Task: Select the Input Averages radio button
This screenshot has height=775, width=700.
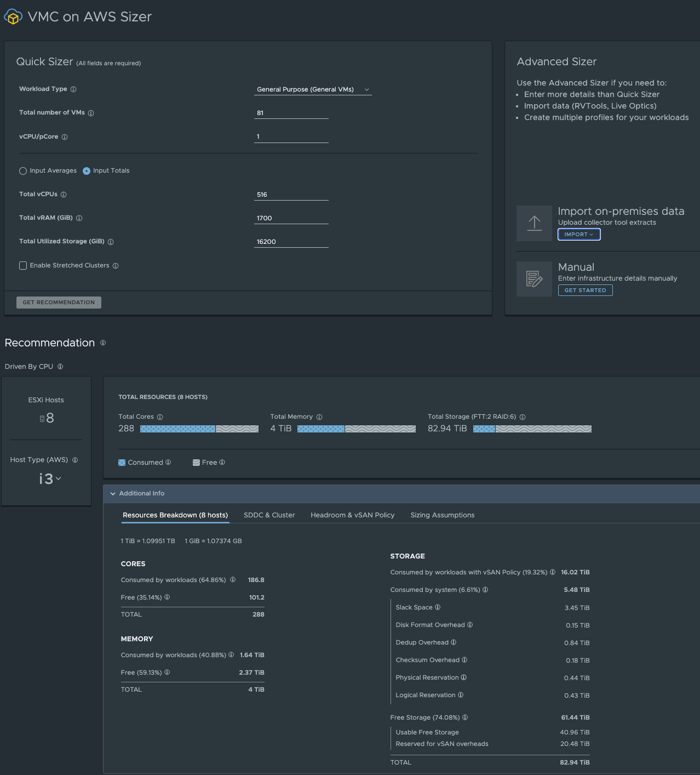Action: click(23, 171)
